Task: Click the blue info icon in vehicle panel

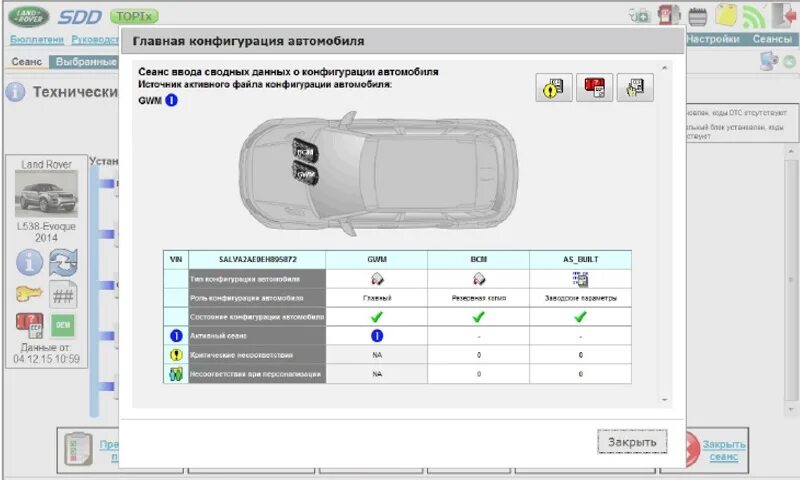Action: [x=29, y=262]
